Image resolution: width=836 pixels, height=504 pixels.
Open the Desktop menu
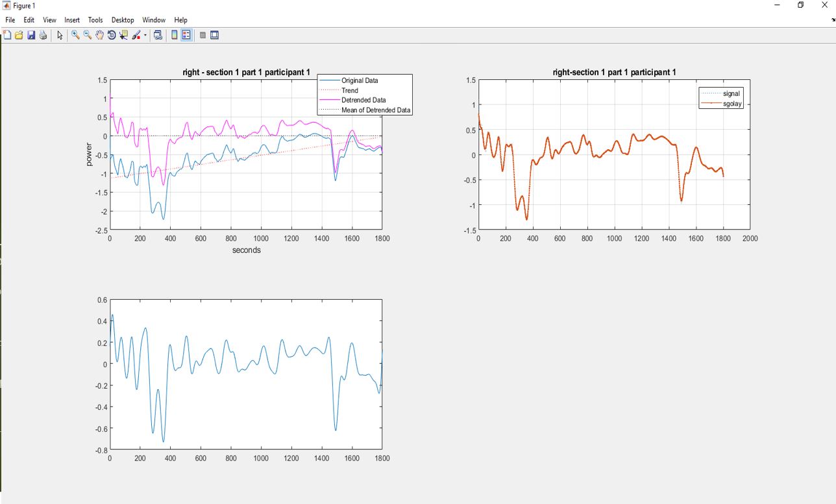click(123, 20)
